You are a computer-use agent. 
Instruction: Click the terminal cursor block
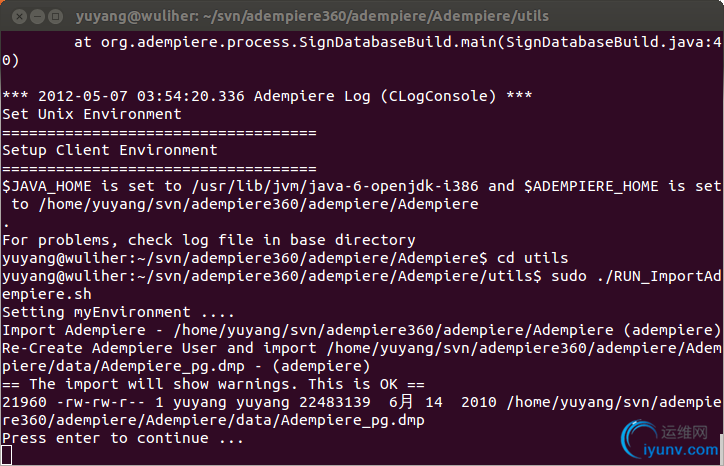point(6,455)
